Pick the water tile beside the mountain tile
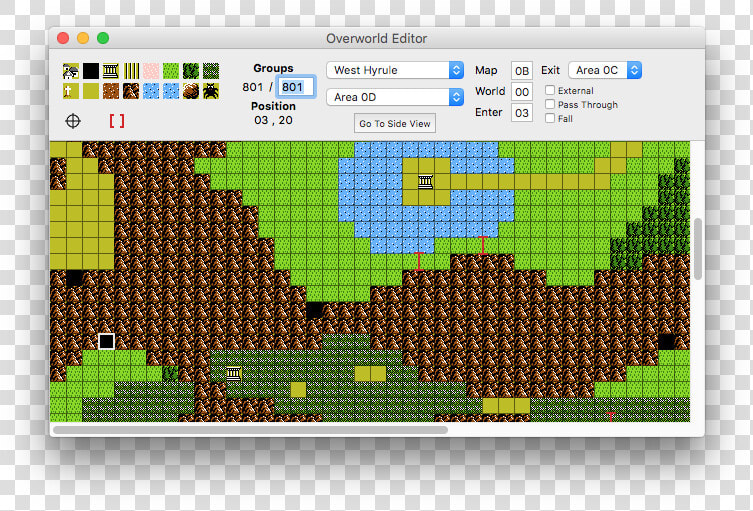753x511 pixels. [x=151, y=91]
